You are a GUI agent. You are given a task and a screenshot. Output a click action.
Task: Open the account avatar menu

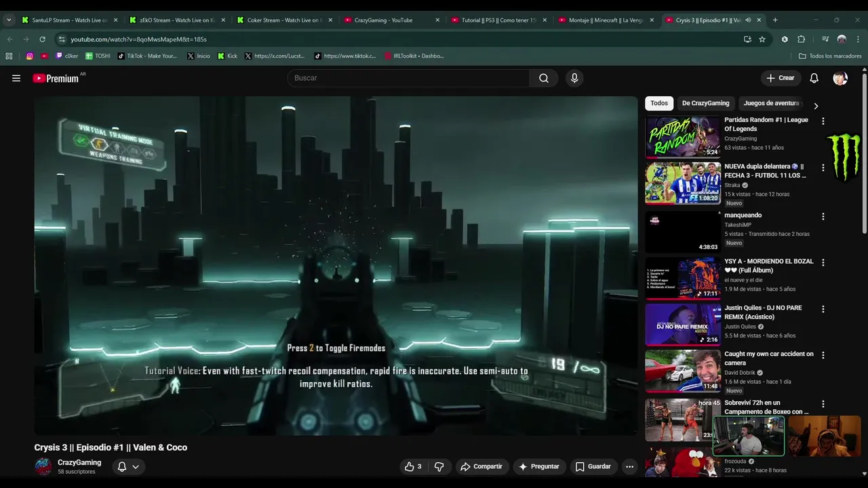(840, 78)
